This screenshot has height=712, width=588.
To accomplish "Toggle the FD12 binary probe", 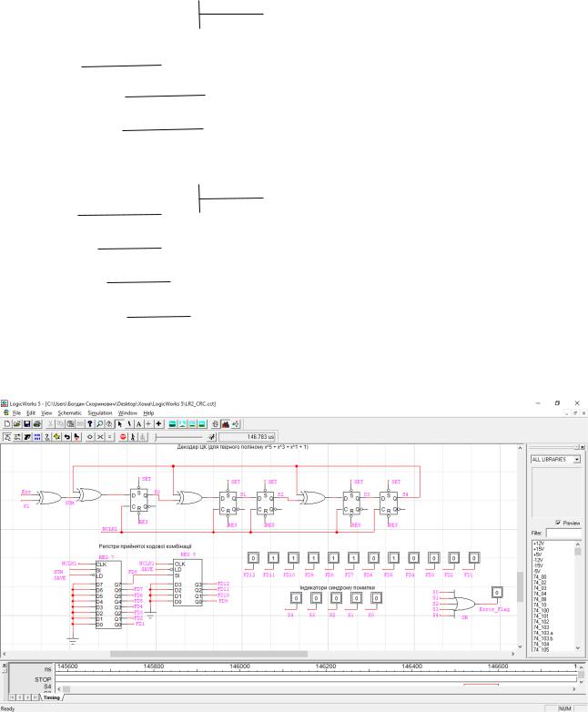I will 251,556.
